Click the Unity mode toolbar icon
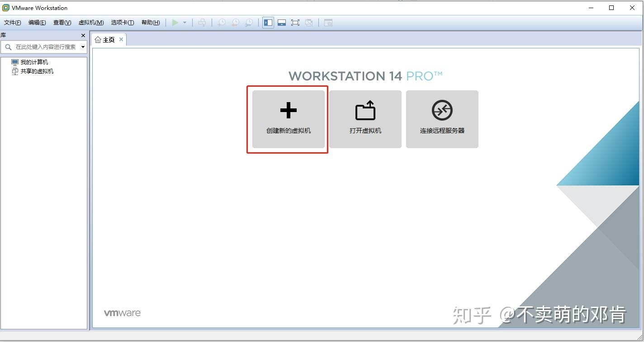The height and width of the screenshot is (342, 644). [x=309, y=22]
